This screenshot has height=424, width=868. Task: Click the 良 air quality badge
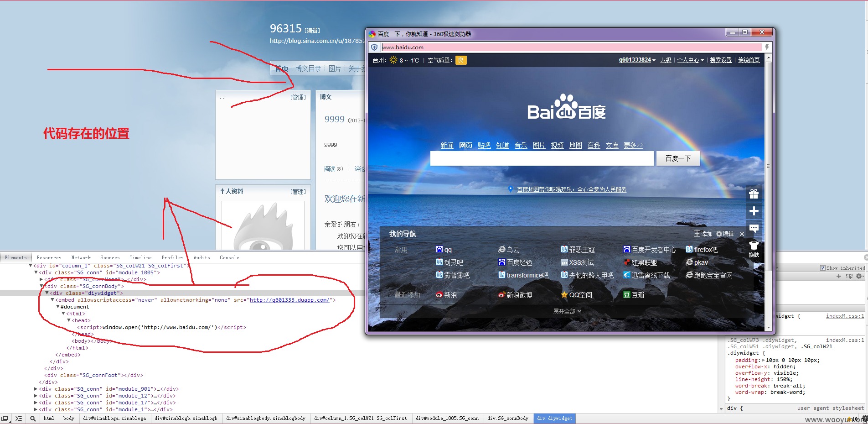[x=461, y=60]
